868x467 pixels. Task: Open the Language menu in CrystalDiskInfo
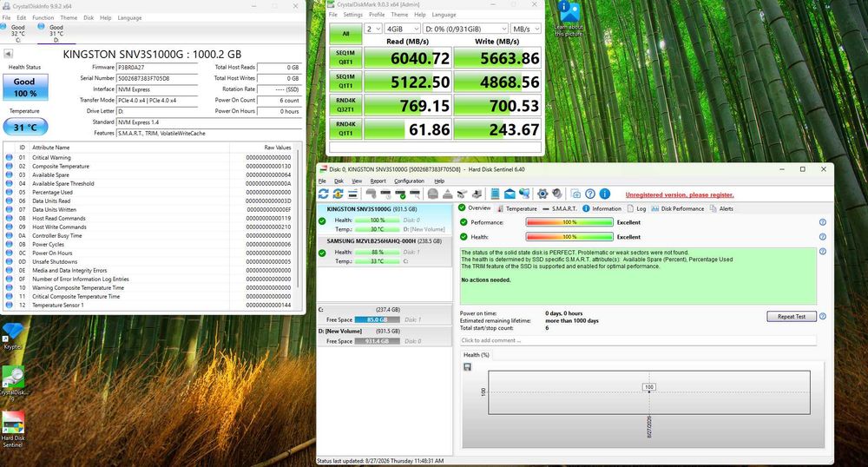129,17
